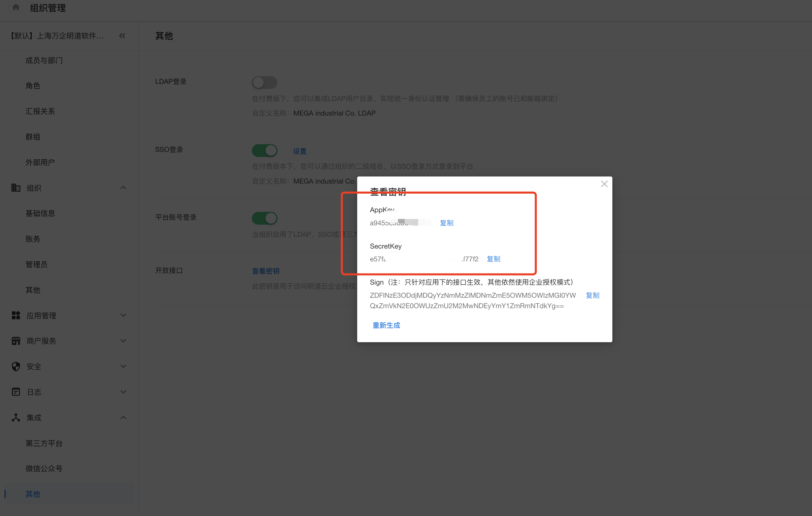Collapse sidebar with double-chevron icon
The image size is (812, 516).
pos(122,36)
